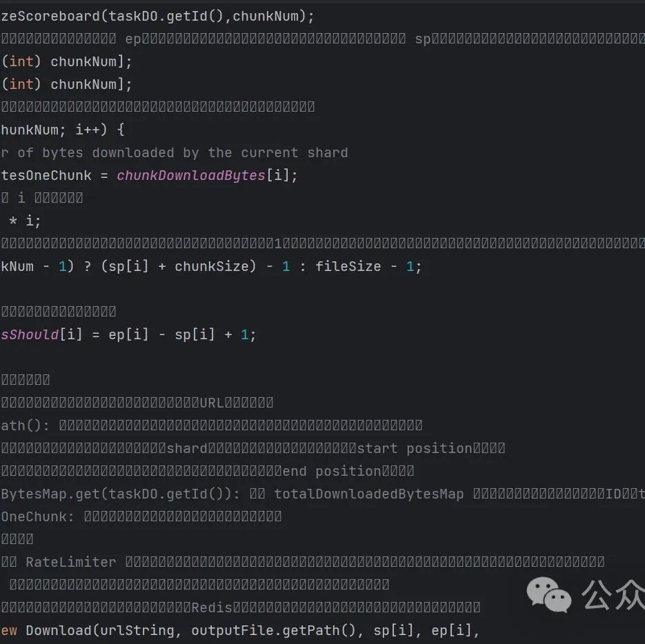Image resolution: width=645 pixels, height=644 pixels.
Task: Click the italic chunkDownloadBytes[i] assignment line
Action: tap(149, 176)
